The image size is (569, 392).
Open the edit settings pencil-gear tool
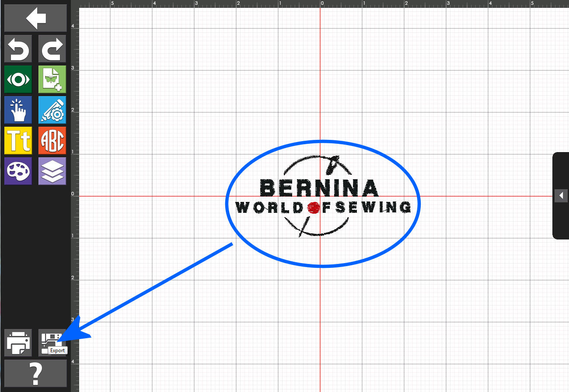tap(52, 110)
